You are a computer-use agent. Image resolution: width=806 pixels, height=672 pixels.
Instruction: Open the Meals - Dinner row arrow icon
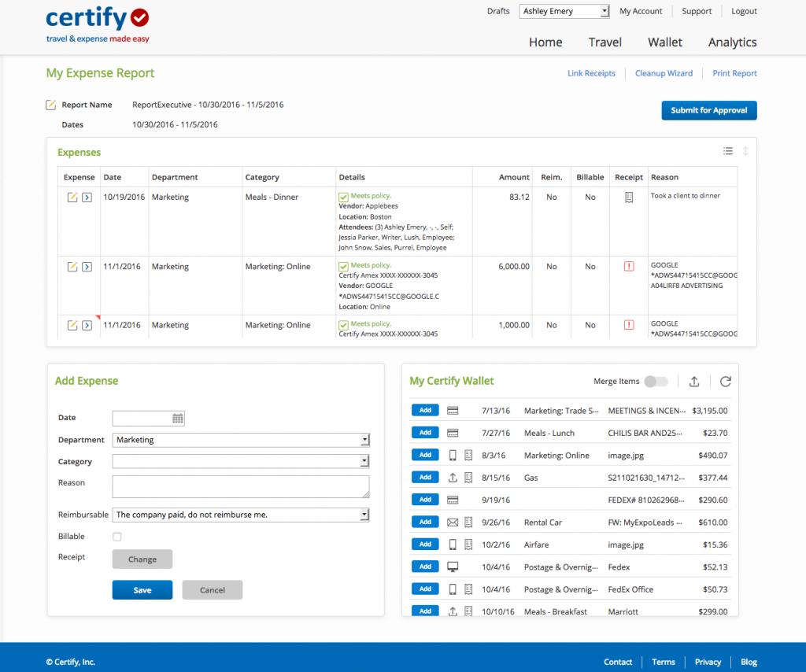tap(87, 198)
